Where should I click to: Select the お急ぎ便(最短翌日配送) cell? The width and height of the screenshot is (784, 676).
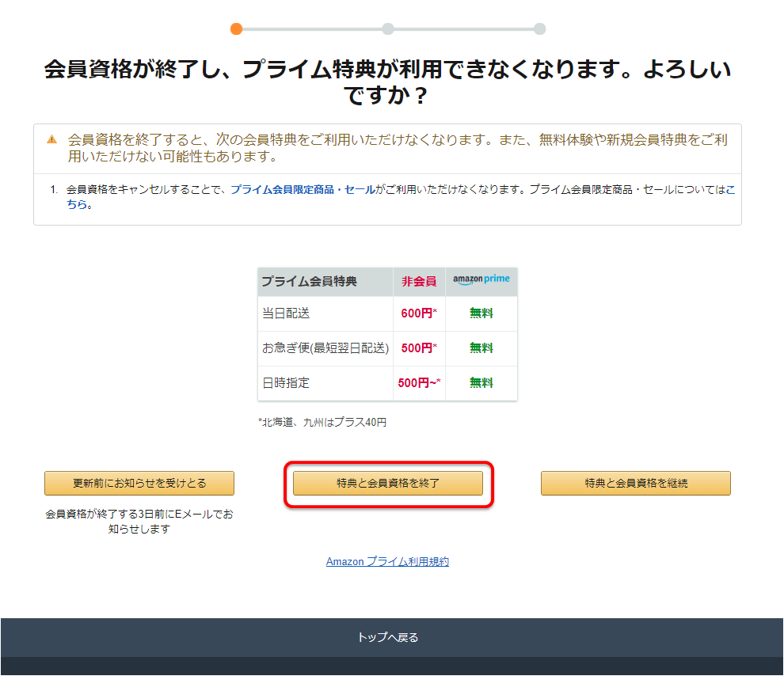click(325, 348)
